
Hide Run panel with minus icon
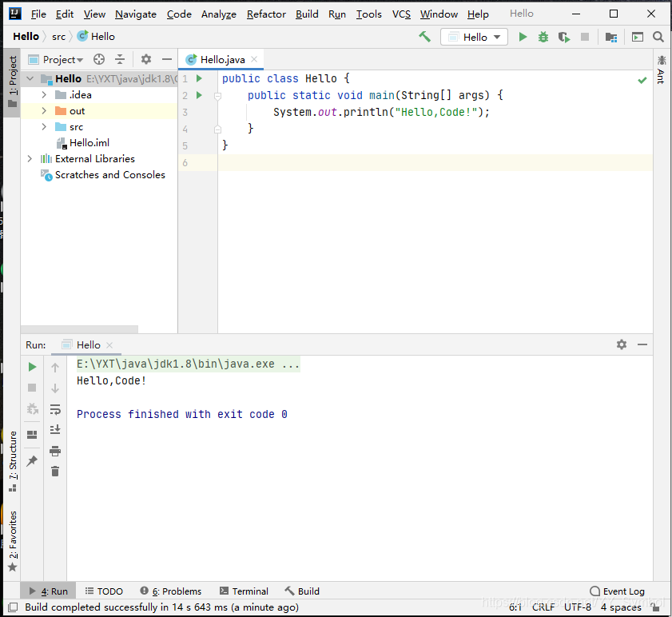(642, 344)
